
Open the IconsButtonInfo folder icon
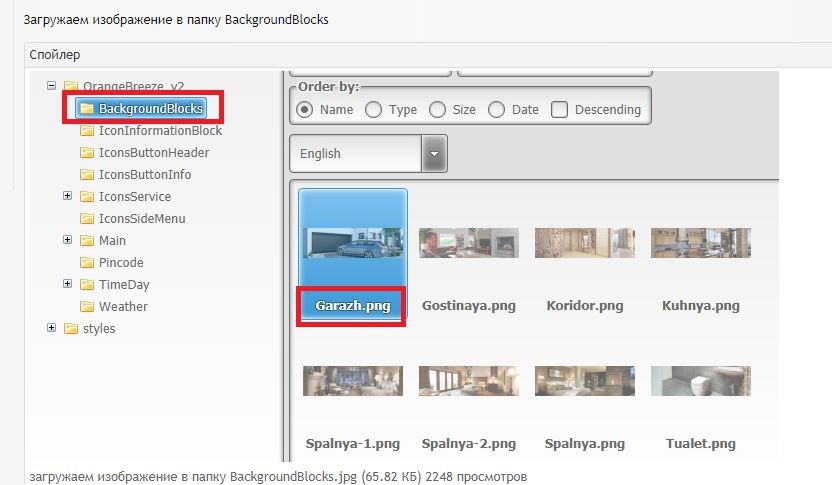(x=86, y=175)
